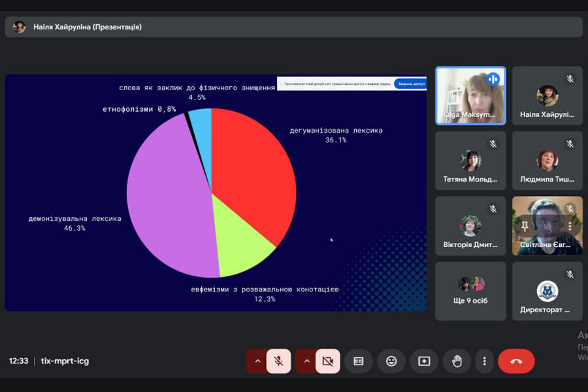Turn on the camera
The image size is (588, 392).
[328, 361]
